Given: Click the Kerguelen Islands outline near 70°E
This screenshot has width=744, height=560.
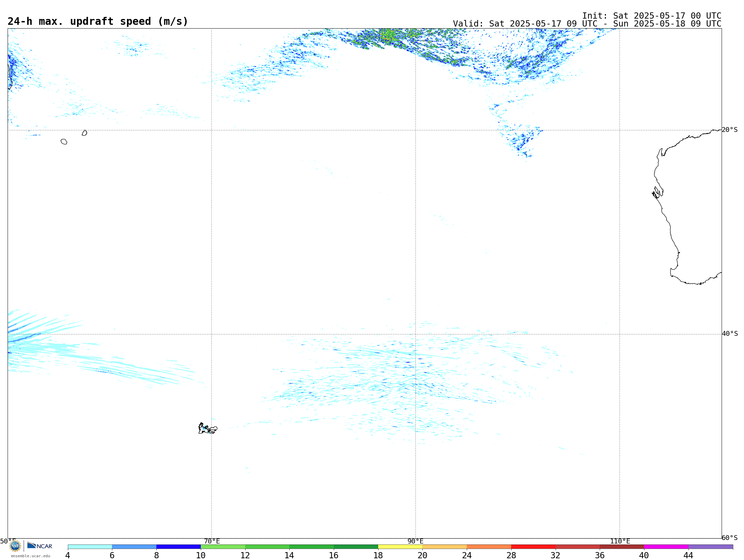Looking at the screenshot, I should [208, 428].
